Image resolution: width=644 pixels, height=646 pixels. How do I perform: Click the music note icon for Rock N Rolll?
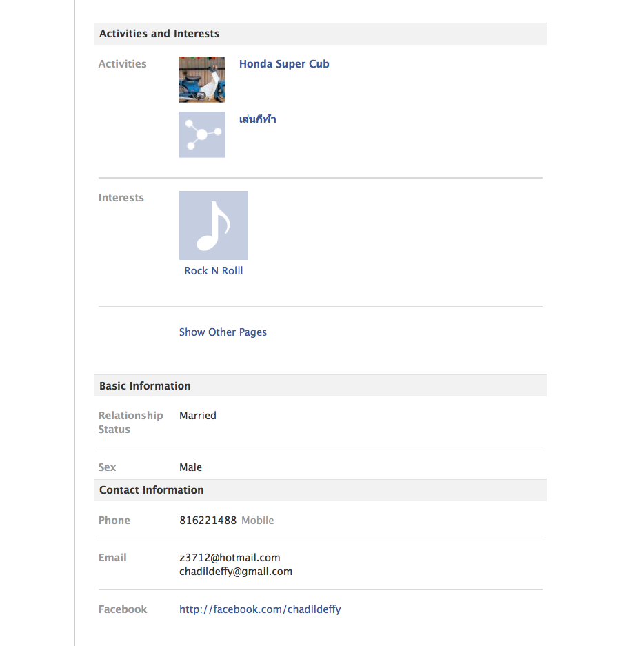pos(214,225)
